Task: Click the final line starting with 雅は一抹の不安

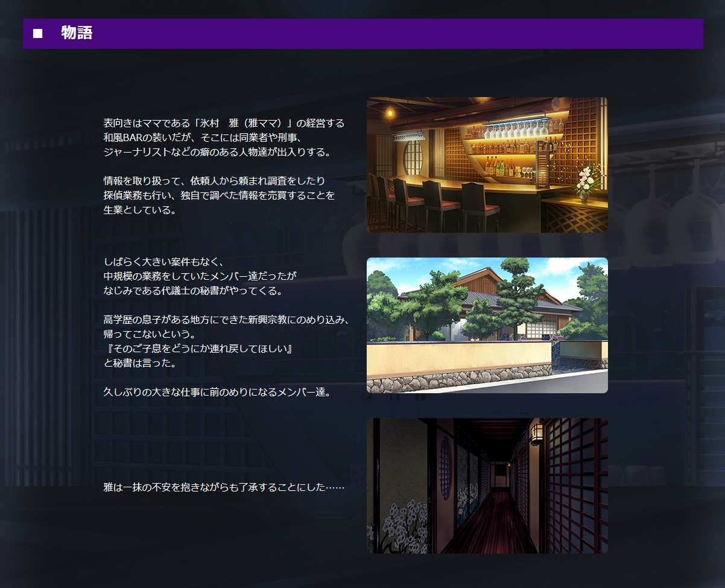Action: click(224, 487)
